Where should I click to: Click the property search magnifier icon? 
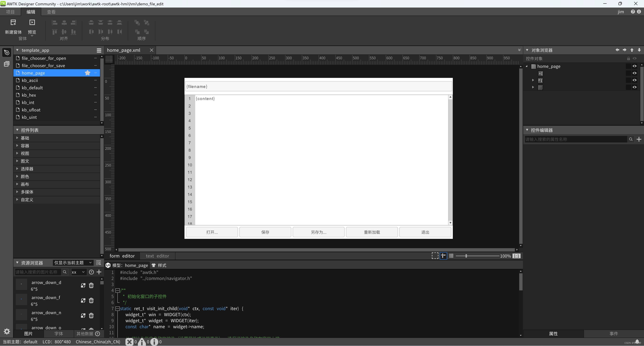631,139
